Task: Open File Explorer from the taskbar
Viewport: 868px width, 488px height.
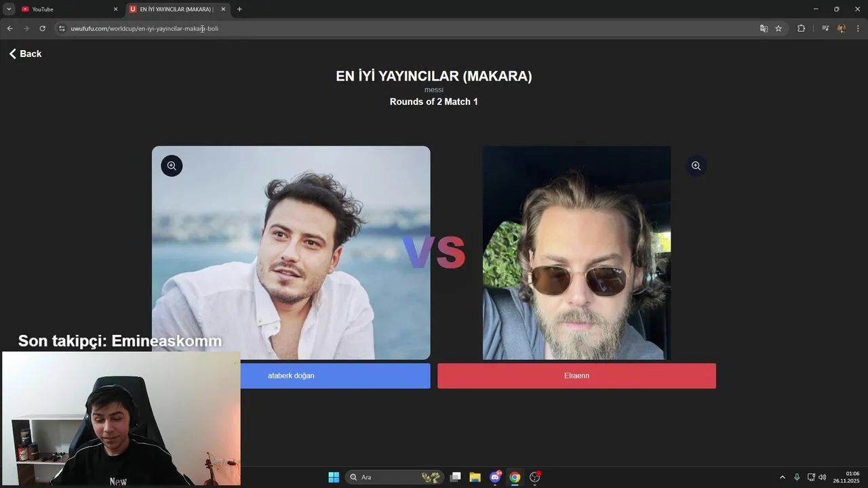Action: tap(475, 477)
